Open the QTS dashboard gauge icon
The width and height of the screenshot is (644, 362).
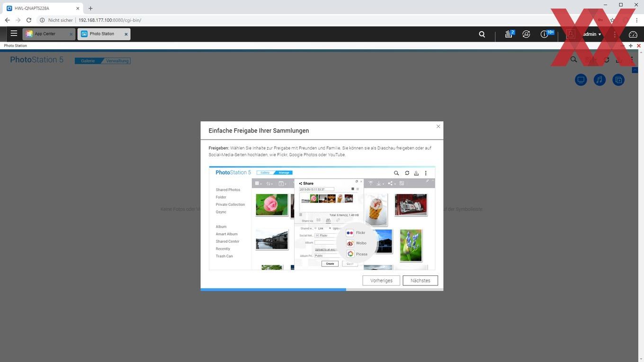tap(633, 34)
